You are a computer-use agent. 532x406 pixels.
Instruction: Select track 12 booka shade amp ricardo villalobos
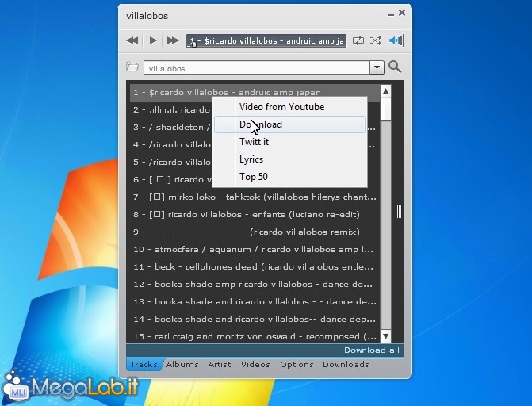point(255,284)
